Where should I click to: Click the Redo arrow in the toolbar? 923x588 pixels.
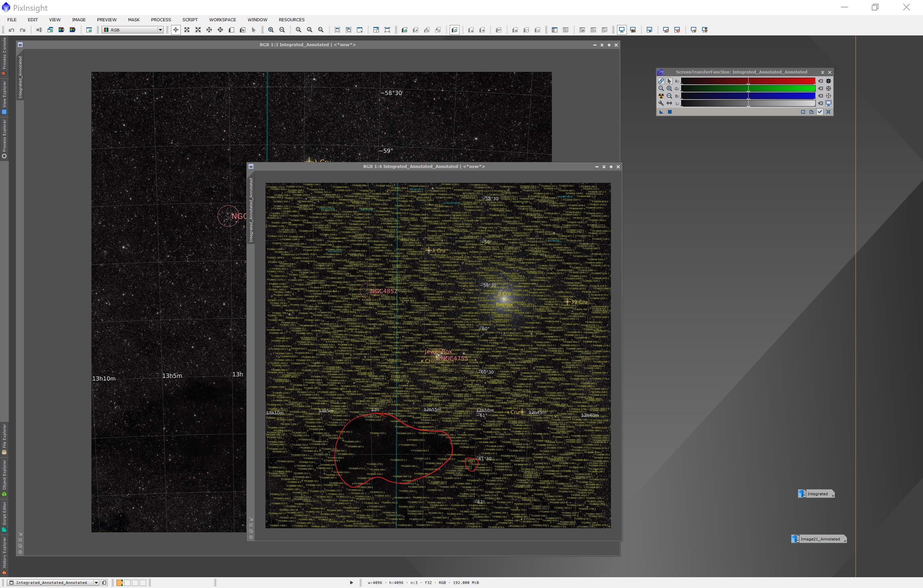(23, 30)
